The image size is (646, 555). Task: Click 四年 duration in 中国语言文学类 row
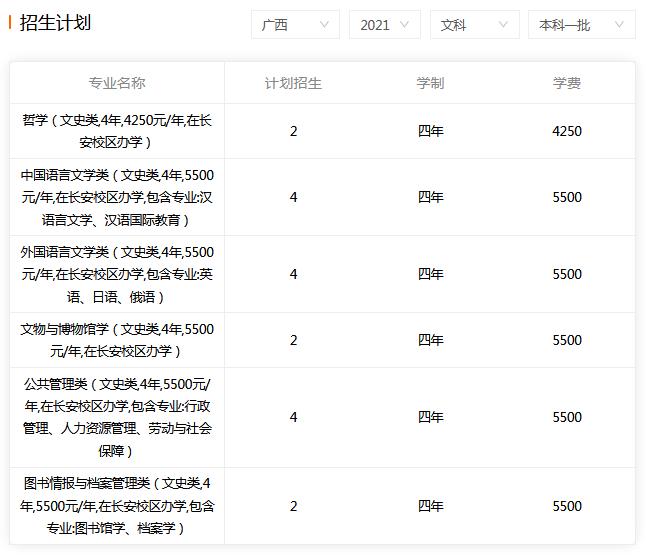[431, 197]
